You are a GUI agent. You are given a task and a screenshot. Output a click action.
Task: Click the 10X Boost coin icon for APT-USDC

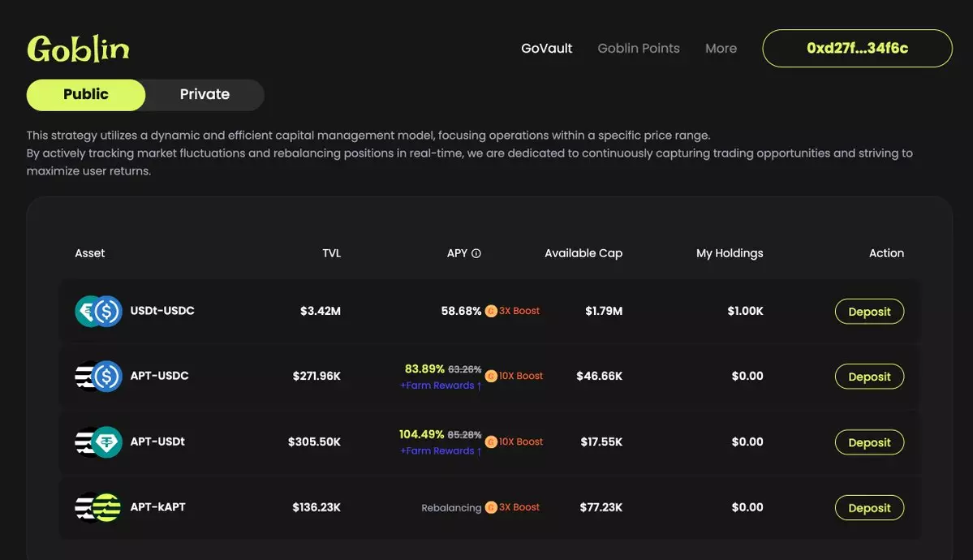(491, 377)
